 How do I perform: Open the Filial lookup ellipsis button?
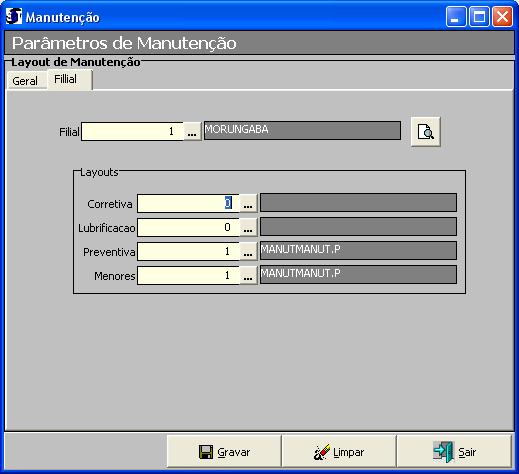coord(192,131)
